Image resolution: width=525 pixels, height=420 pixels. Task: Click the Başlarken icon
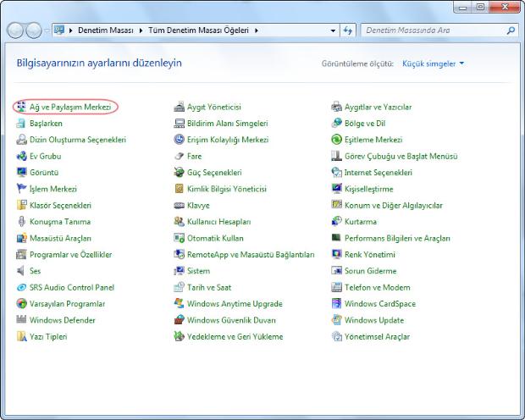(x=21, y=124)
